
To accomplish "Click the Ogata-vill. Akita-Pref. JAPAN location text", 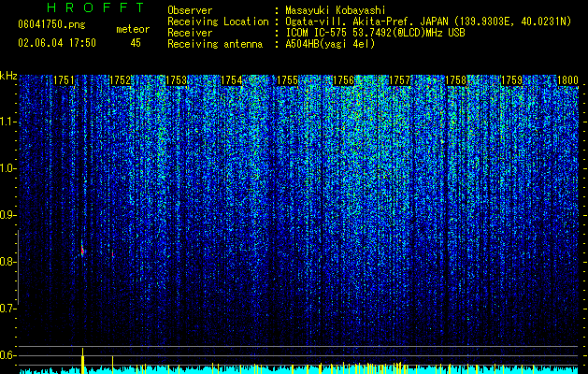I will tap(428, 22).
